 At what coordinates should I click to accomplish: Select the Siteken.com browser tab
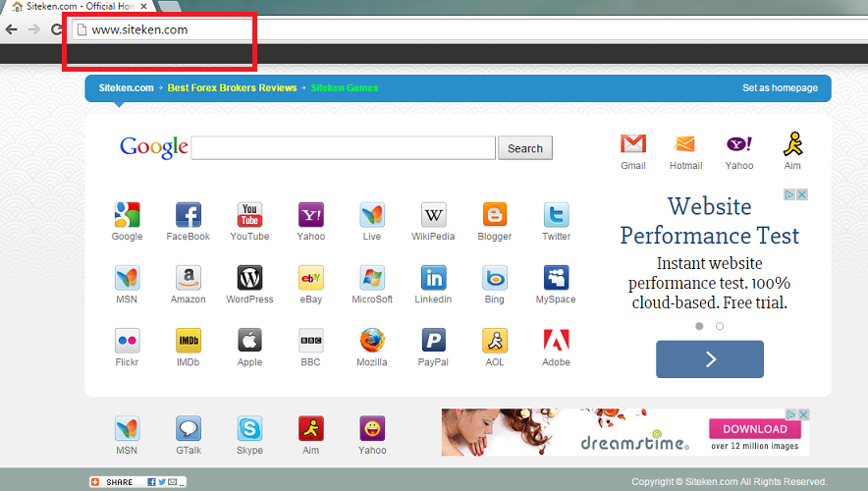(x=69, y=7)
